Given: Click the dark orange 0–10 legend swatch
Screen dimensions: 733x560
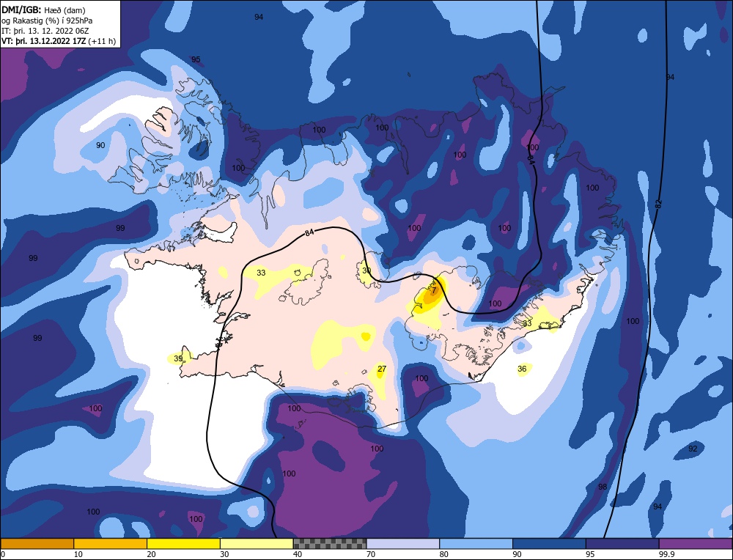Looking at the screenshot, I should coord(37,544).
